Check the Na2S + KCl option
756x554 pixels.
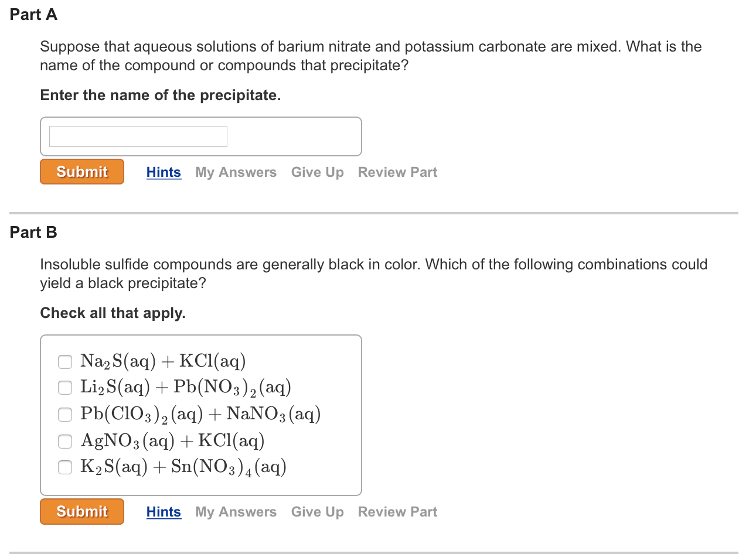point(65,361)
